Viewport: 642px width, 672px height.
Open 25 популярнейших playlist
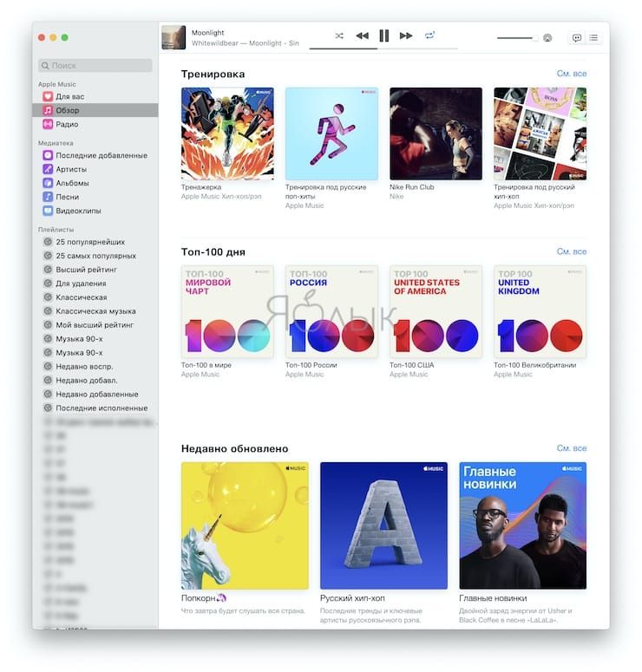(x=95, y=242)
